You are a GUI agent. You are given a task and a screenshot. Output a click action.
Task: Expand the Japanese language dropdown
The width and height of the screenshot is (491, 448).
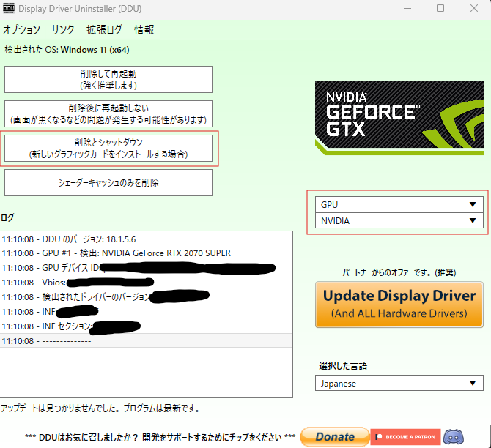(399, 384)
